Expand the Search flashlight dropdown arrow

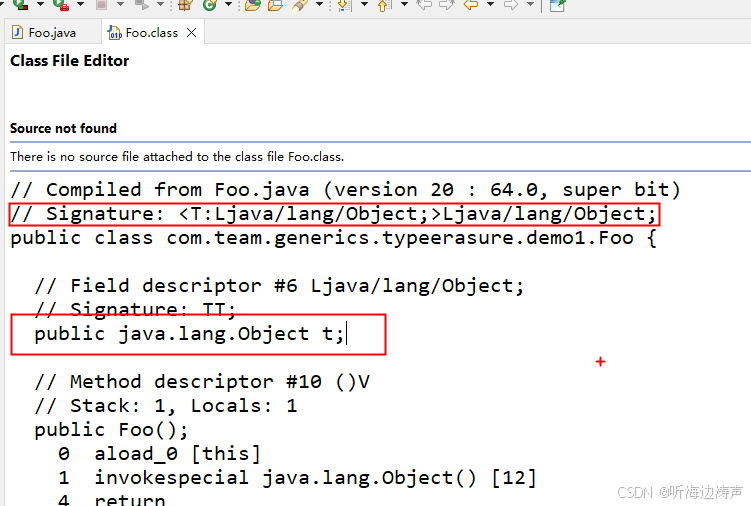pos(319,5)
